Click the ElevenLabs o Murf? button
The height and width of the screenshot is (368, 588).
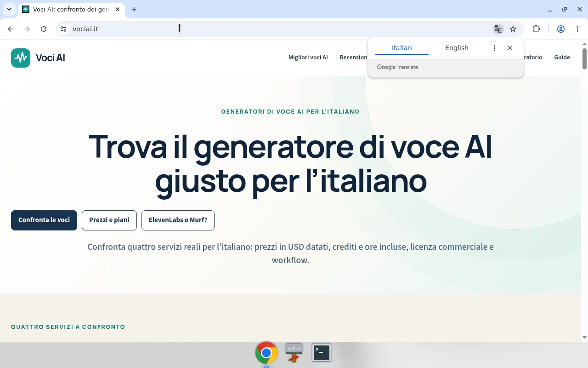pyautogui.click(x=178, y=220)
